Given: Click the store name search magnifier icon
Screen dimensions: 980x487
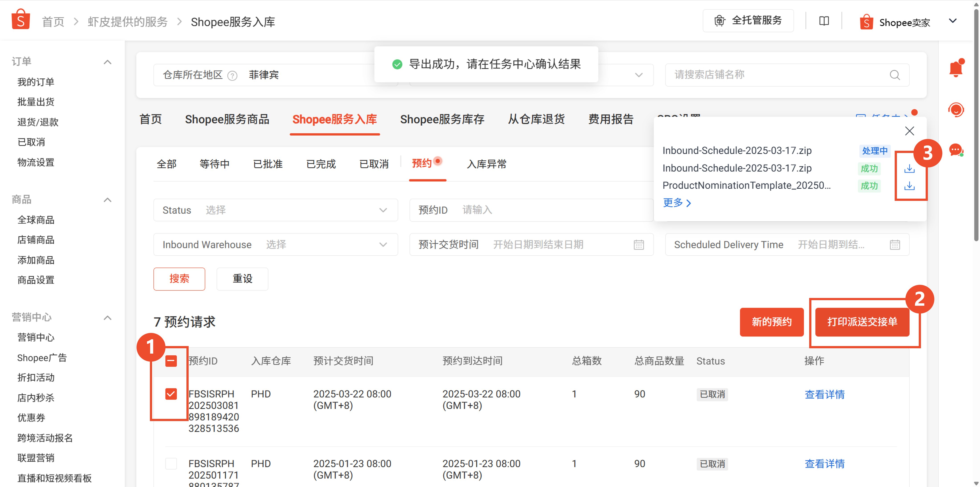Looking at the screenshot, I should point(895,75).
